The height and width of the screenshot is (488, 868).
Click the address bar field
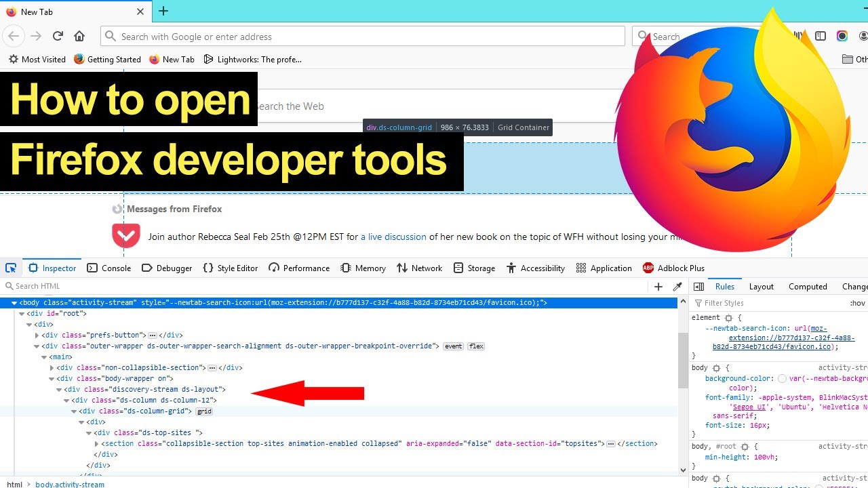tap(363, 36)
